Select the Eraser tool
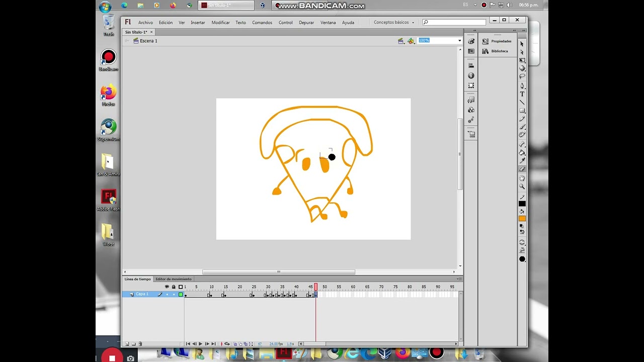 pyautogui.click(x=522, y=169)
